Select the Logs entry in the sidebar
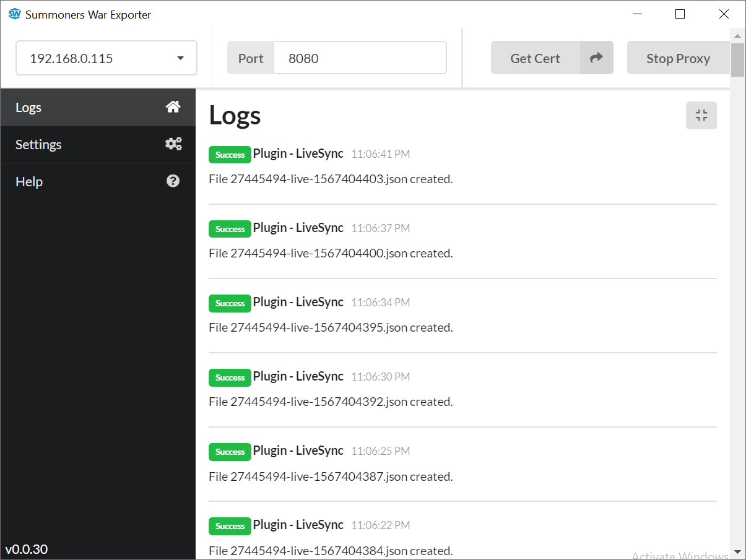Image resolution: width=746 pixels, height=560 pixels. pyautogui.click(x=28, y=106)
